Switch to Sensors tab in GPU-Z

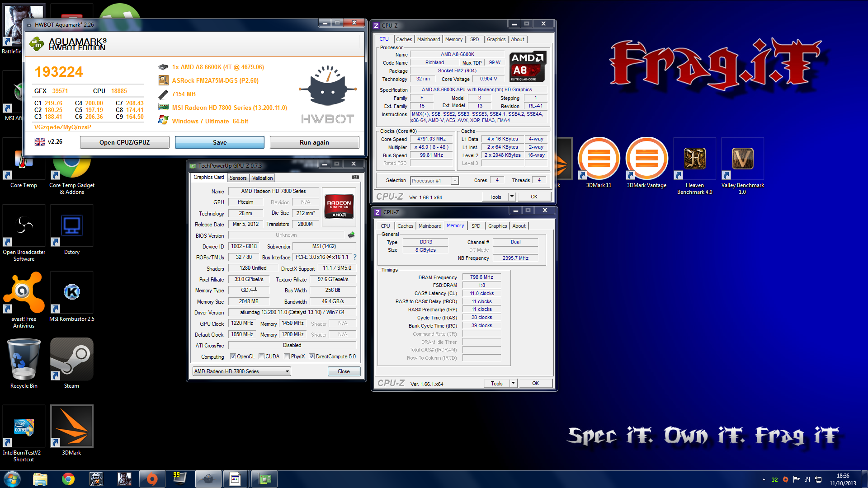(238, 178)
